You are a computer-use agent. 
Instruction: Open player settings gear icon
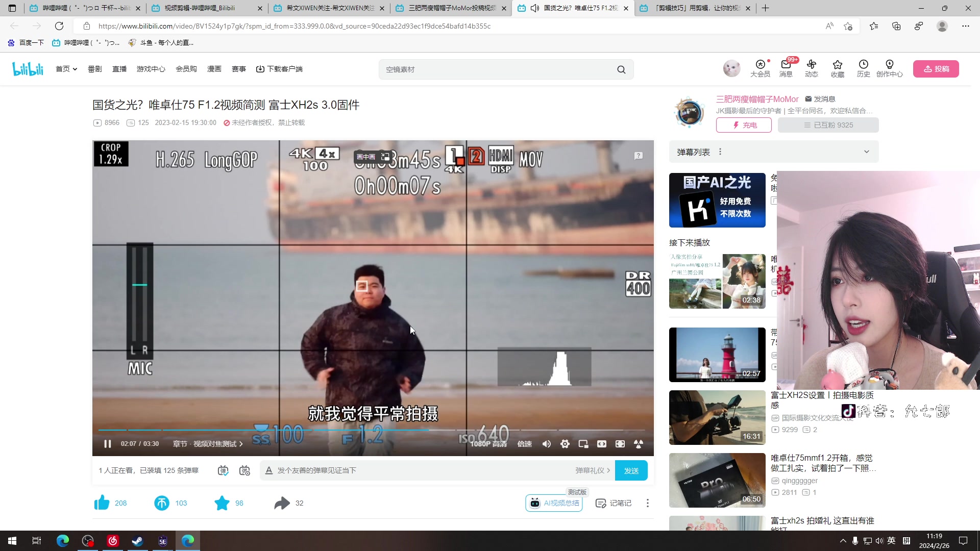(x=565, y=444)
